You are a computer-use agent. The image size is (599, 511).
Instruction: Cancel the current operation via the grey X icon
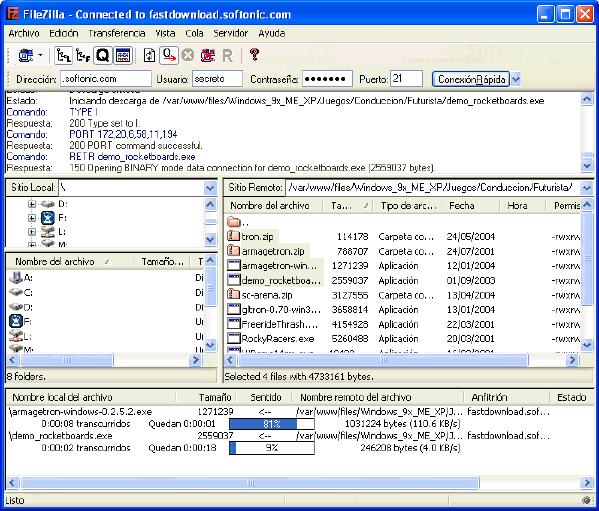pyautogui.click(x=188, y=56)
